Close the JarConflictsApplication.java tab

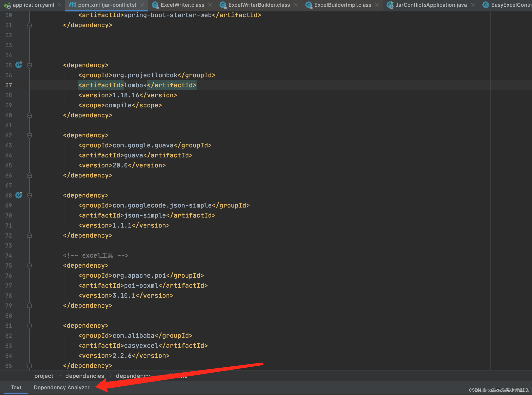473,5
